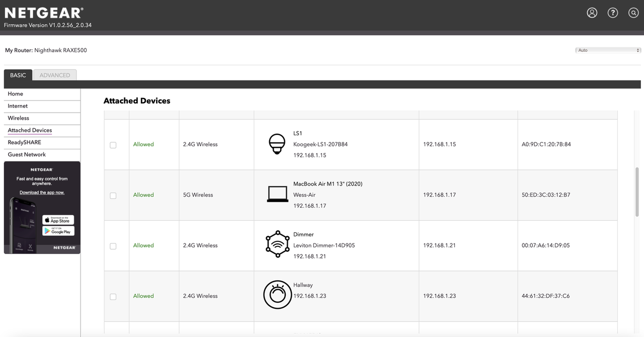Open ReadySHARE in the sidebar
This screenshot has width=644, height=337.
(x=42, y=142)
